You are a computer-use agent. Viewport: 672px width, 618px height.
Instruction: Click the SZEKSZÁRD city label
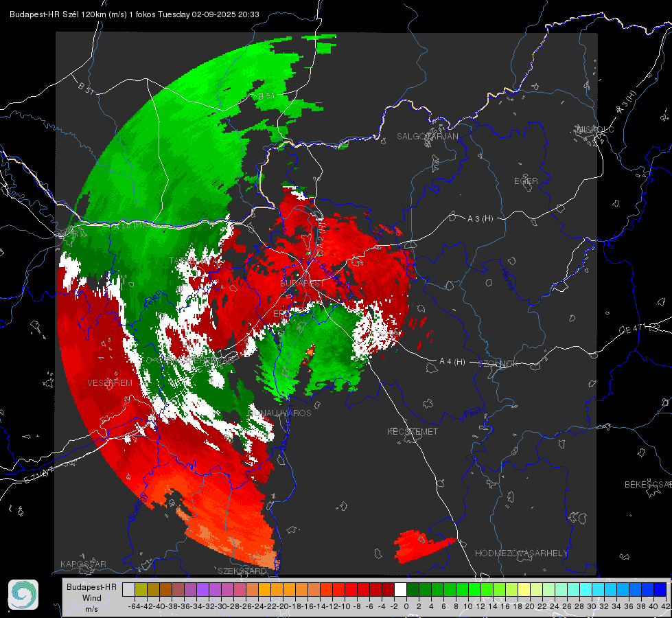click(242, 571)
